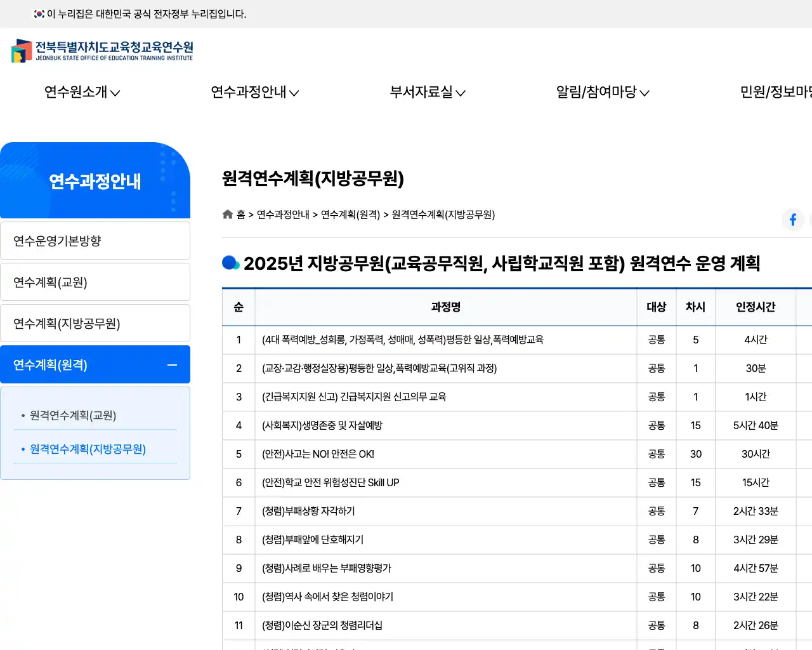Collapse the 연수계획(원격) sidebar section
This screenshot has height=650, width=812.
[95, 364]
